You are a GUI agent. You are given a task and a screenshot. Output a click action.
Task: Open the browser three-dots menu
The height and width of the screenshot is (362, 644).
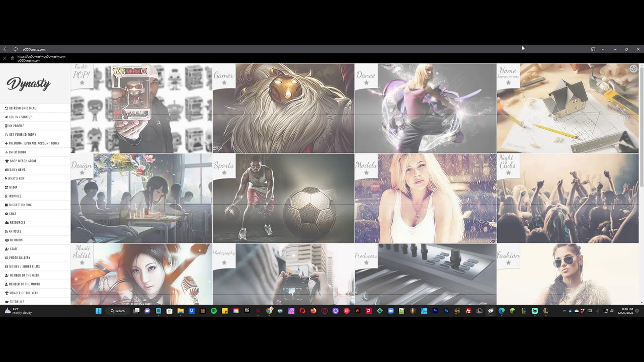point(604,49)
